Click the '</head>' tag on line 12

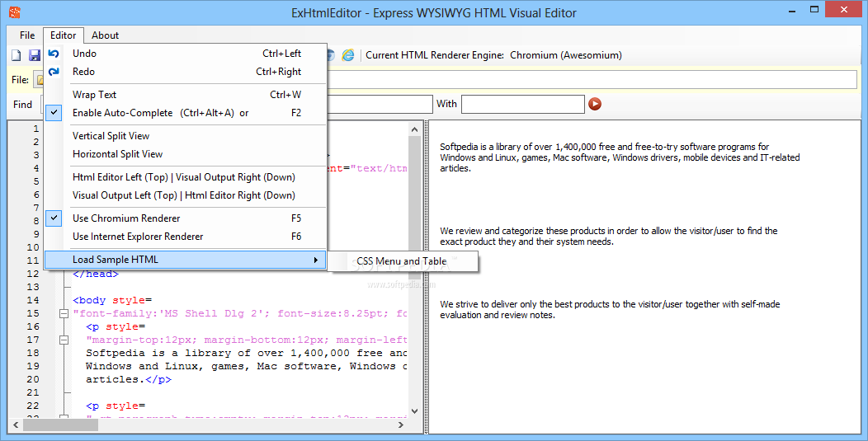point(96,274)
